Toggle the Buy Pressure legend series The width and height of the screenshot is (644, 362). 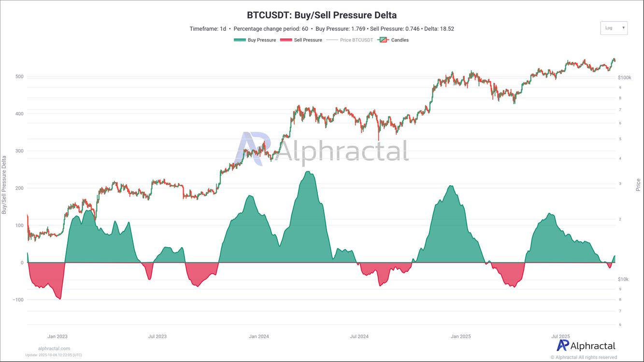pyautogui.click(x=261, y=40)
